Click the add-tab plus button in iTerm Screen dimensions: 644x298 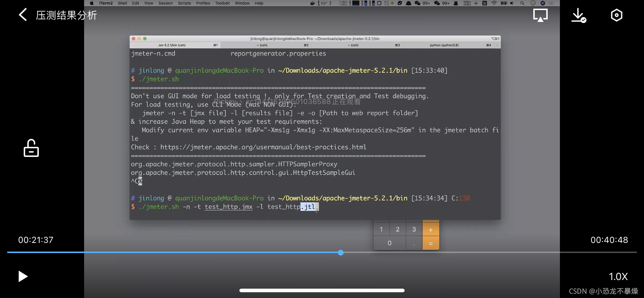(497, 45)
